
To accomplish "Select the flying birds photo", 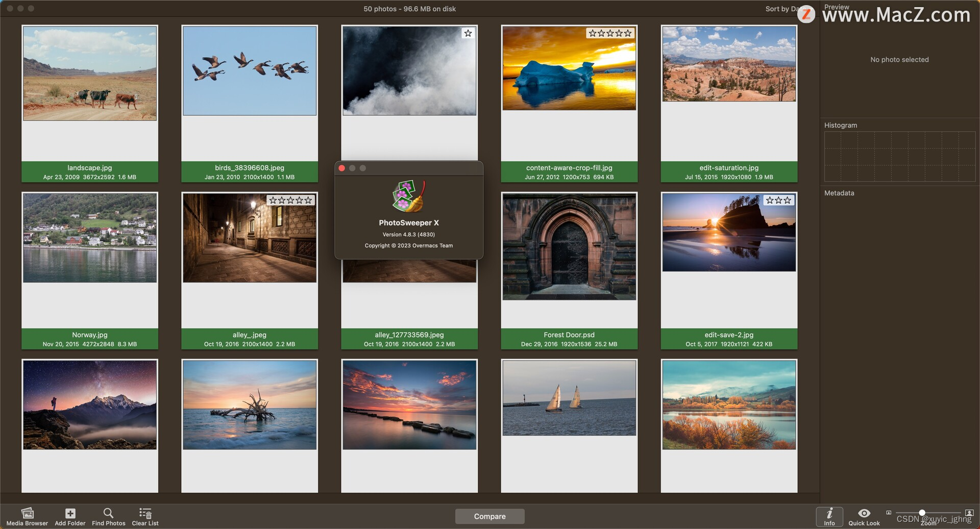I will coord(250,71).
